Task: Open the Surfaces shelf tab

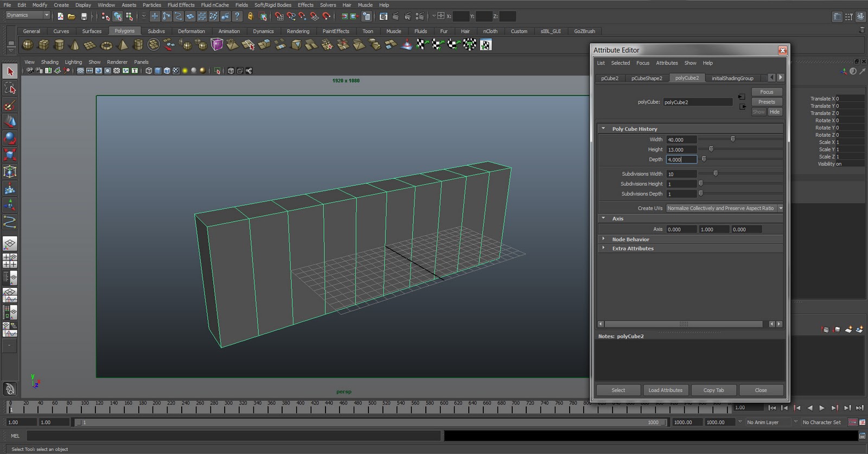Action: 92,31
